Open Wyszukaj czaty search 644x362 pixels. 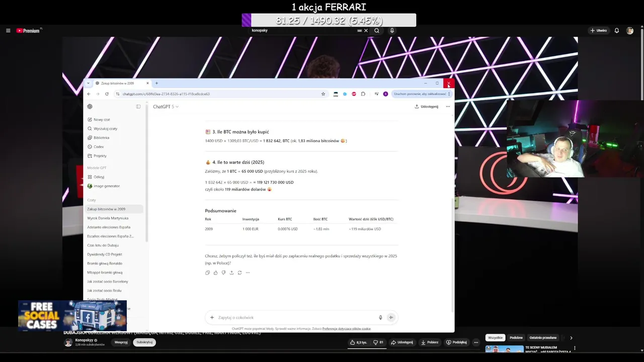(x=115, y=129)
